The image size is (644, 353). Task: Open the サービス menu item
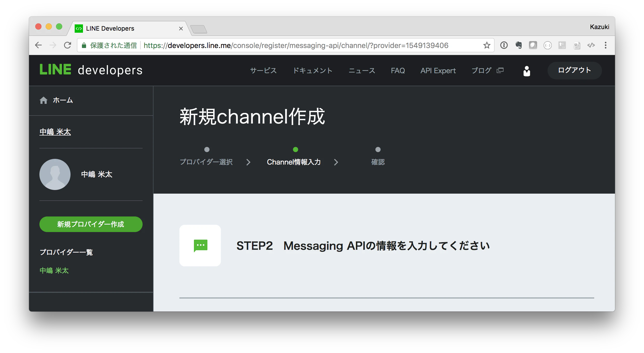click(263, 71)
